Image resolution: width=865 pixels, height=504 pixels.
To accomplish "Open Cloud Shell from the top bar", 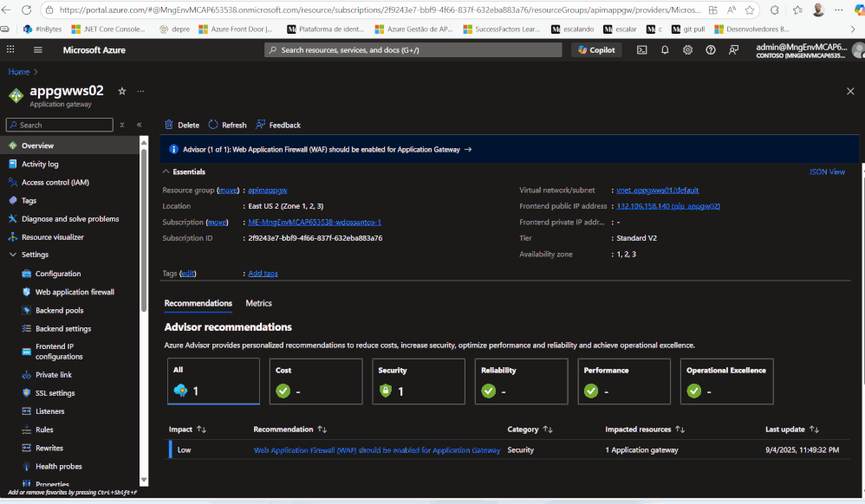I will [641, 49].
